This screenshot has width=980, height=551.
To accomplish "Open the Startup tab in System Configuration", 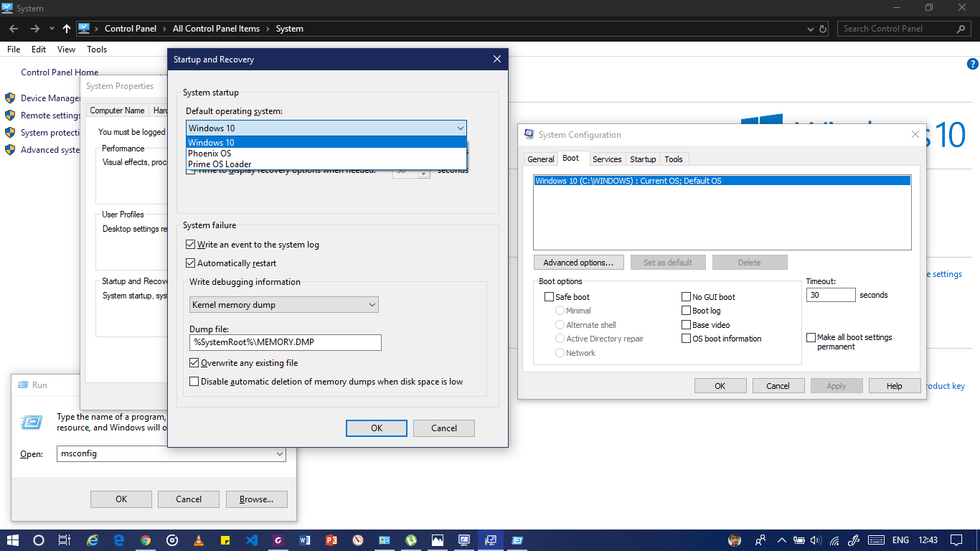I will pos(643,159).
